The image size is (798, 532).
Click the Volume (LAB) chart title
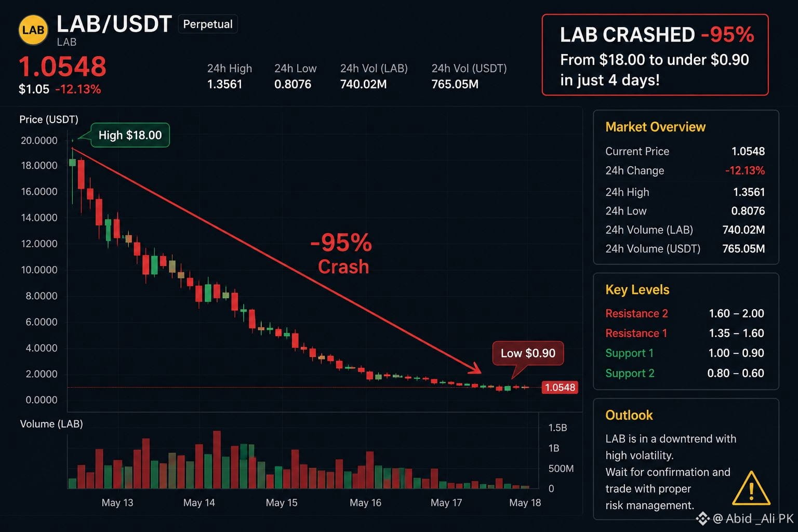click(x=51, y=424)
